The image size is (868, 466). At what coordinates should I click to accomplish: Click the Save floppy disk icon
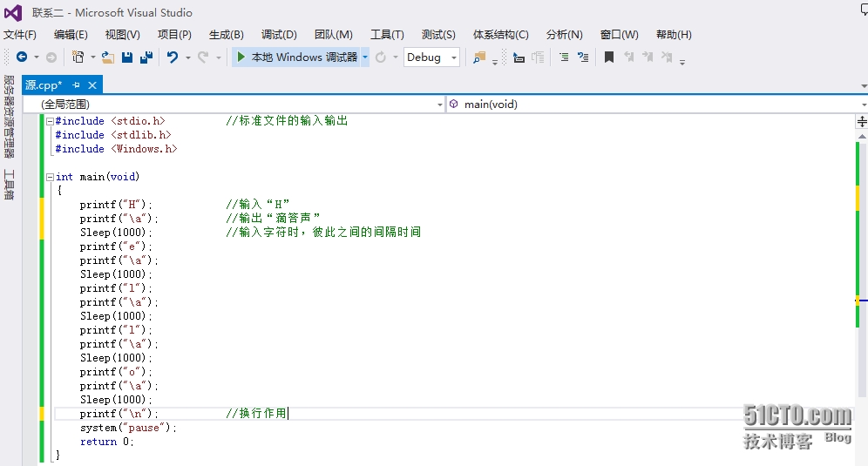(126, 57)
